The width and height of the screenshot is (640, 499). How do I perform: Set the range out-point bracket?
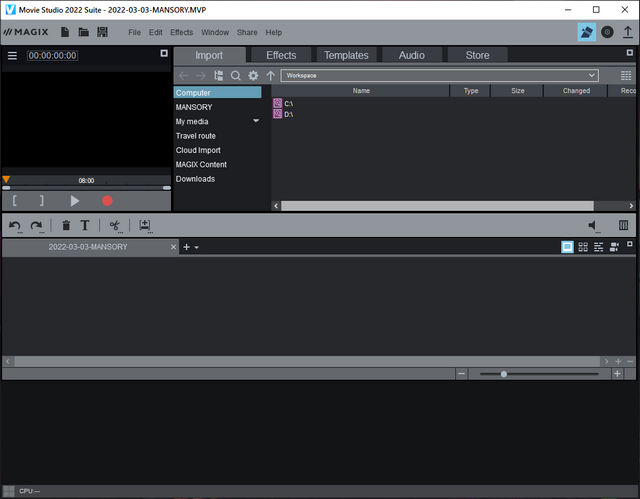(x=41, y=201)
